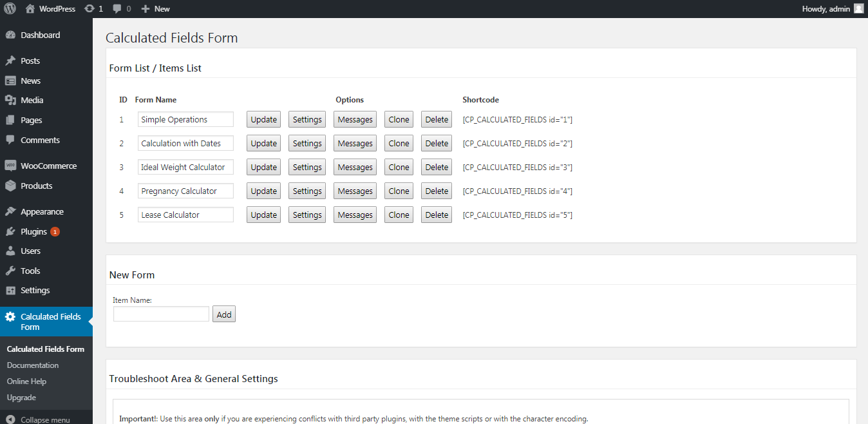Clone the Calculation with Dates form

[399, 143]
